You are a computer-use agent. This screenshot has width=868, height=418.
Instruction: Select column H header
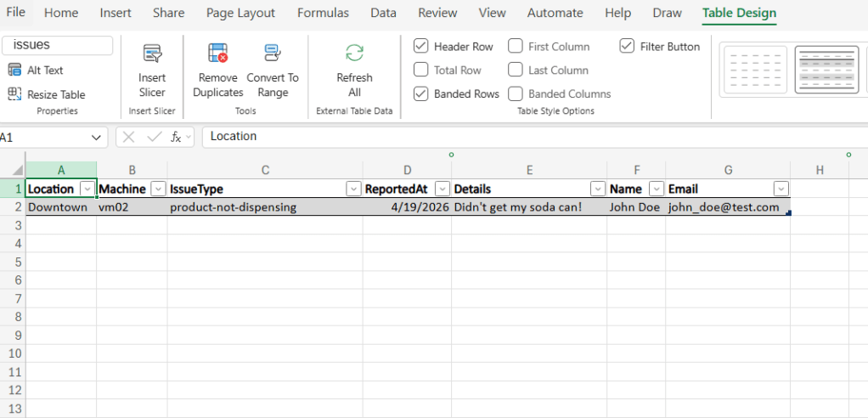(820, 170)
